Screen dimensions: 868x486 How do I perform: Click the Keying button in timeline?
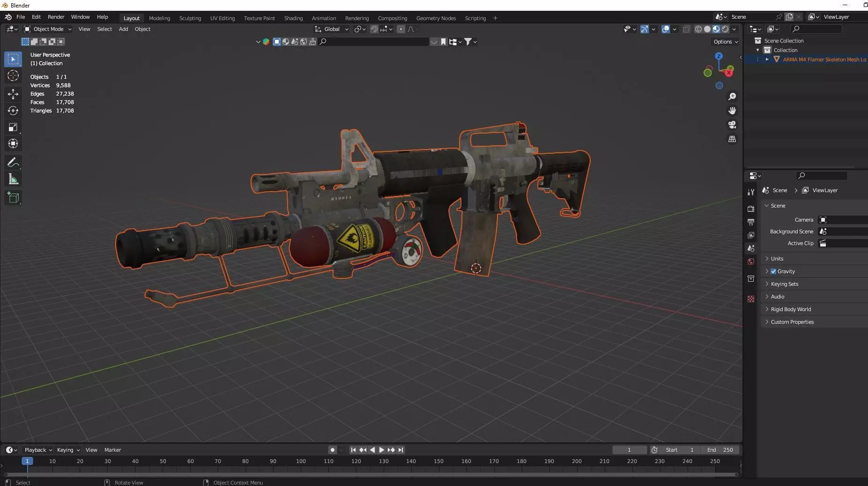tap(68, 450)
